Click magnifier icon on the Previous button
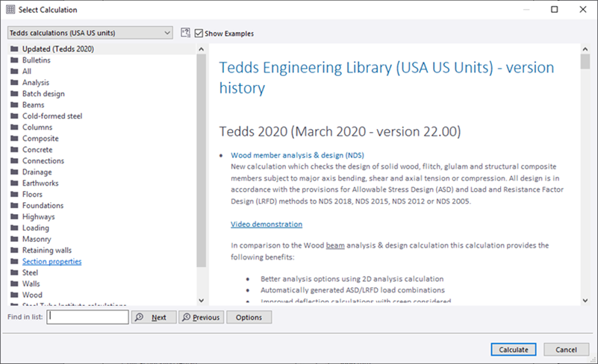This screenshot has width=598, height=364. 186,317
